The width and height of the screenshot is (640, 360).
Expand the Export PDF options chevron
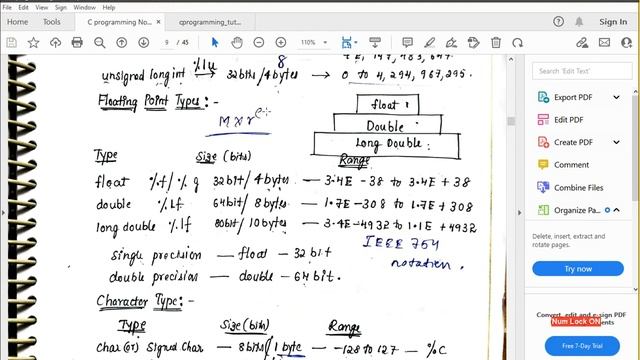click(x=616, y=97)
